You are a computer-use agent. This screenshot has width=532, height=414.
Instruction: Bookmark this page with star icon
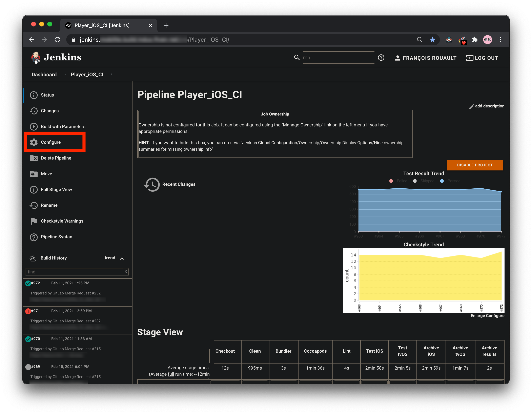pos(432,39)
